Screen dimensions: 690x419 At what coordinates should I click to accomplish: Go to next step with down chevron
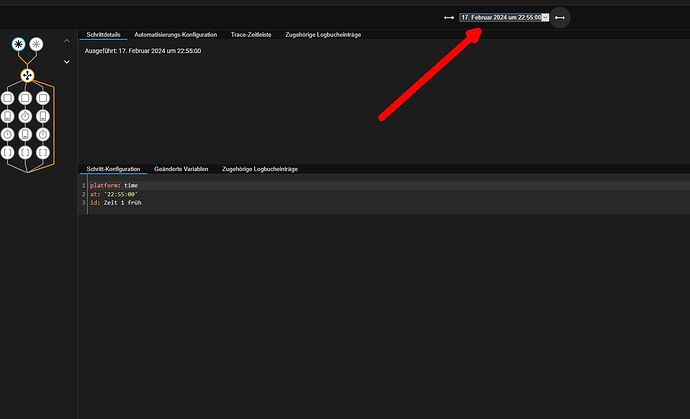[x=66, y=62]
